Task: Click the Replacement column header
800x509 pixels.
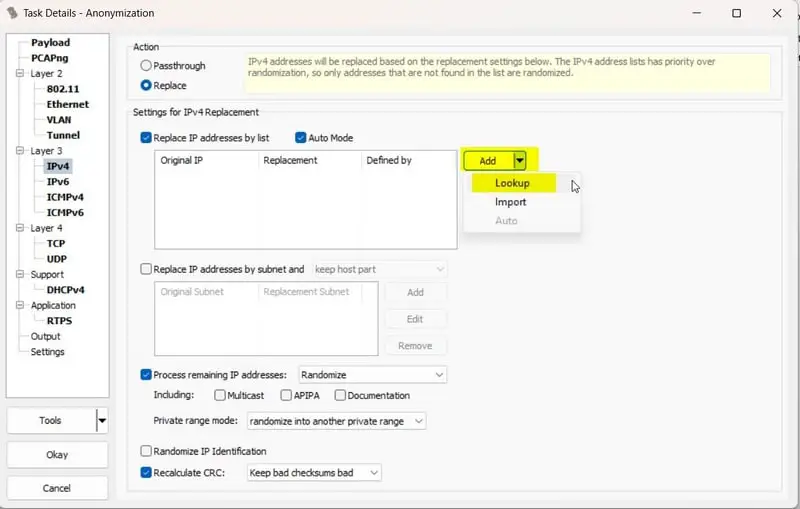Action: [x=310, y=160]
